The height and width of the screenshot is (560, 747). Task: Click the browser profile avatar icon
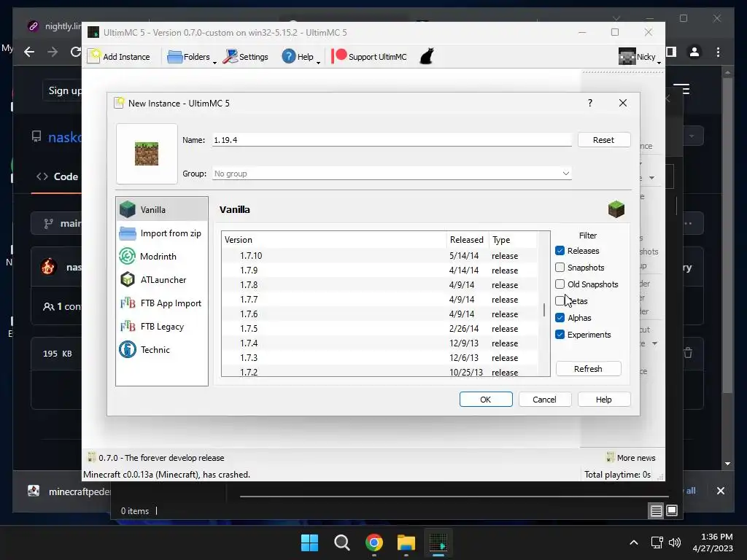pos(694,52)
